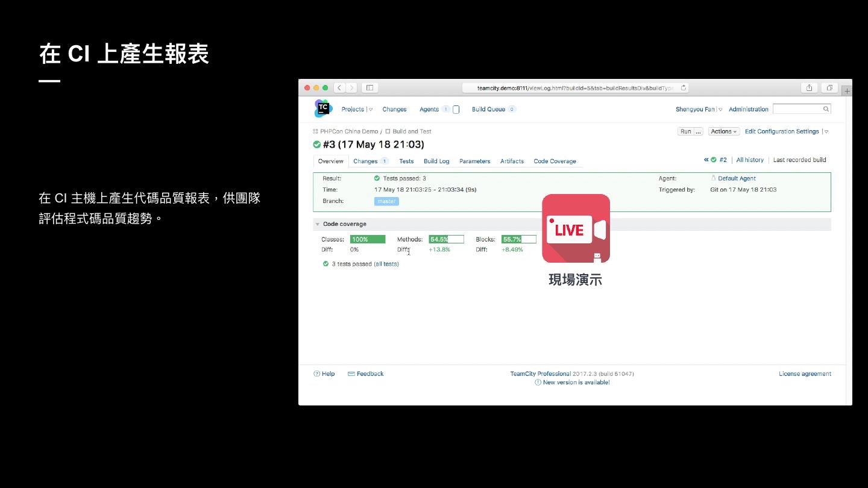Viewport: 868px width, 488px height.
Task: Click the agent icon beside Default Agent
Action: tap(714, 178)
